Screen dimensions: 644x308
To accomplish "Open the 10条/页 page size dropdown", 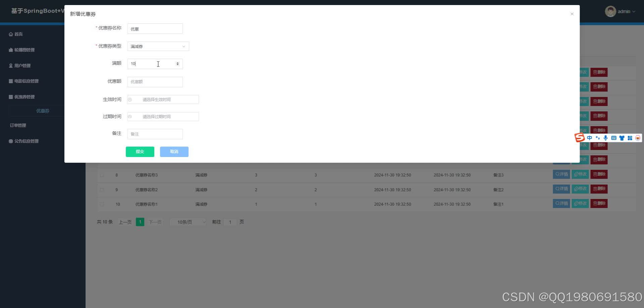I will (x=188, y=222).
